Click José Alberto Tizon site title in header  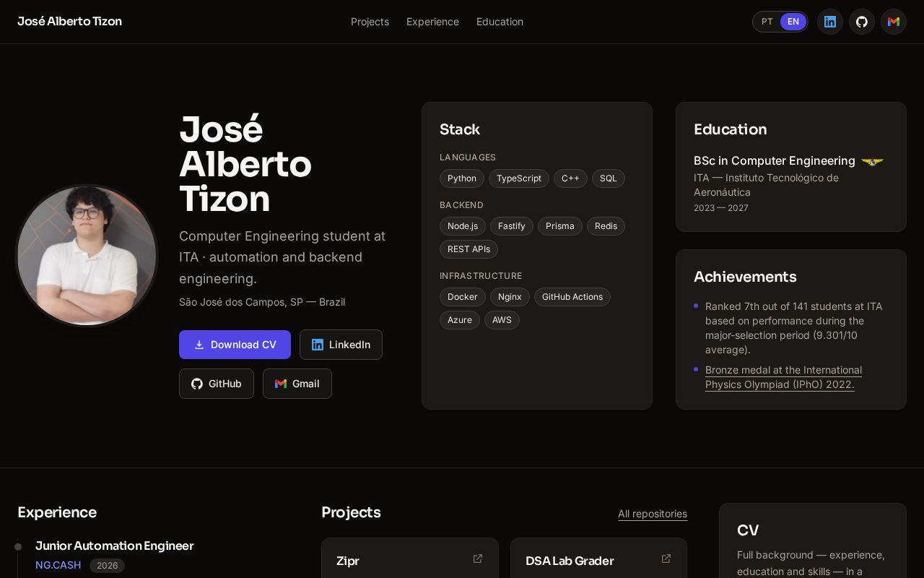[69, 22]
